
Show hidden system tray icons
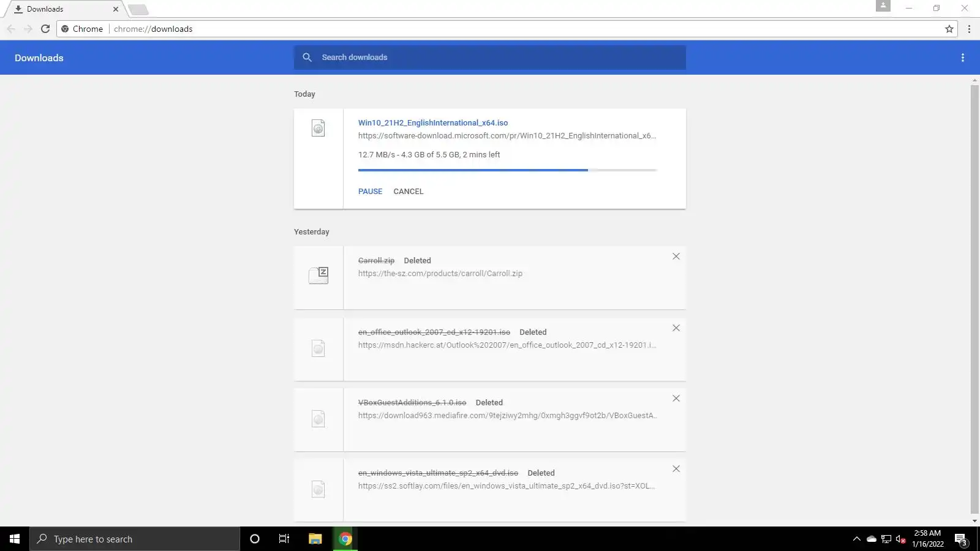tap(857, 539)
